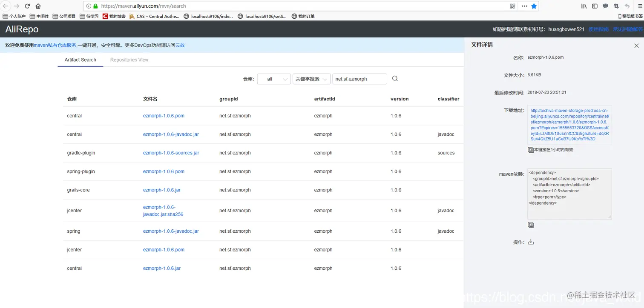
Task: Follow the maven私有仓库服务 link
Action: tap(55, 45)
